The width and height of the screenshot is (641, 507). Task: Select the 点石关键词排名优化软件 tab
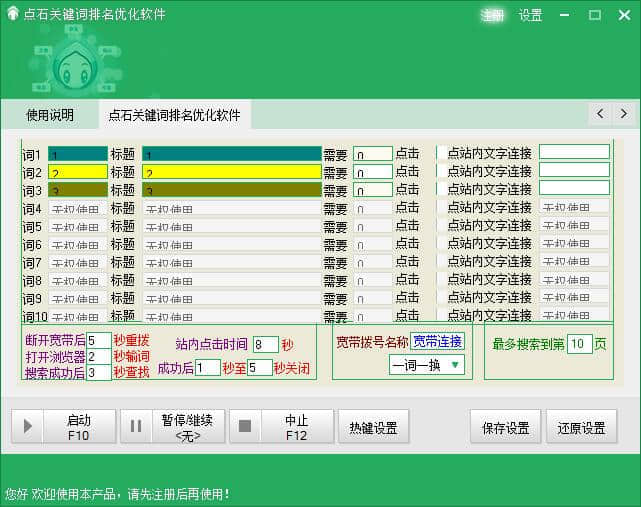pyautogui.click(x=174, y=115)
